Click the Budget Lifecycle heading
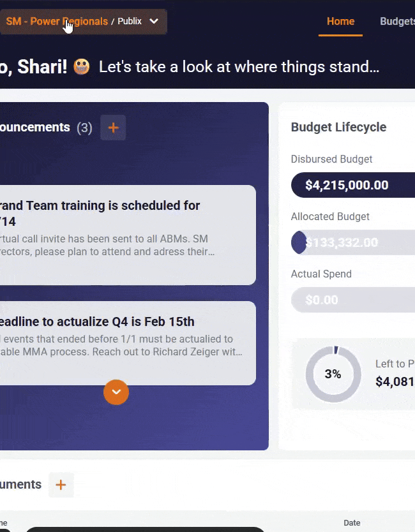Screen dimensions: 415x532 338,127
